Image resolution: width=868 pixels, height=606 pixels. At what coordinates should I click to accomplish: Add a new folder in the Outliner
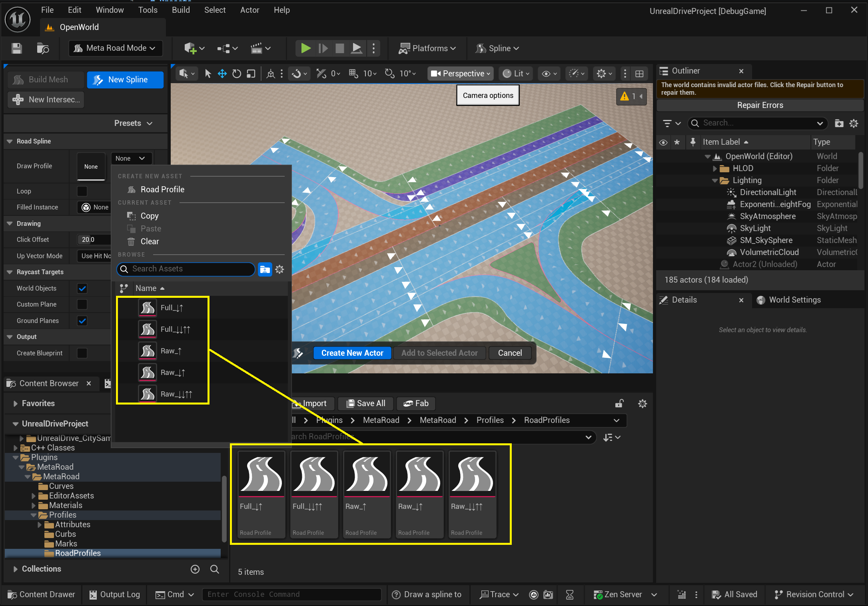(839, 123)
